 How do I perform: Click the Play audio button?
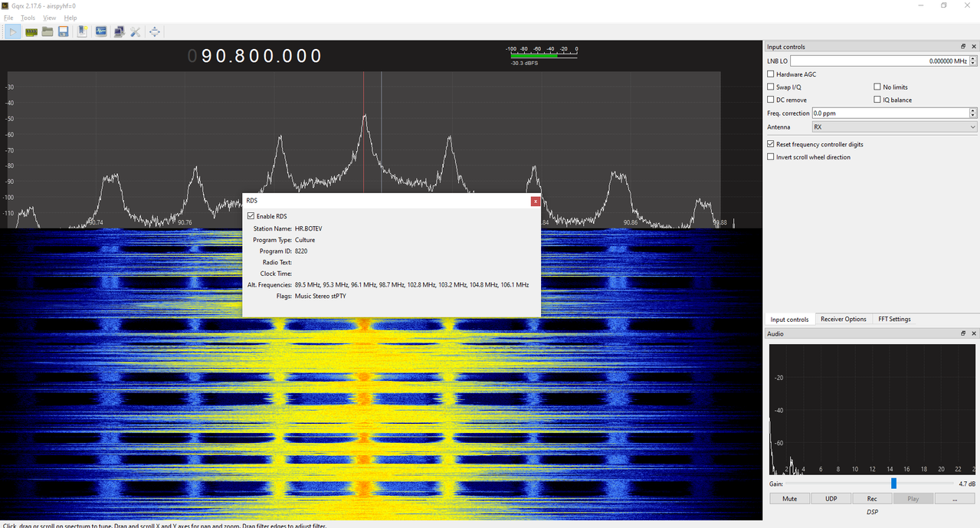pos(913,498)
